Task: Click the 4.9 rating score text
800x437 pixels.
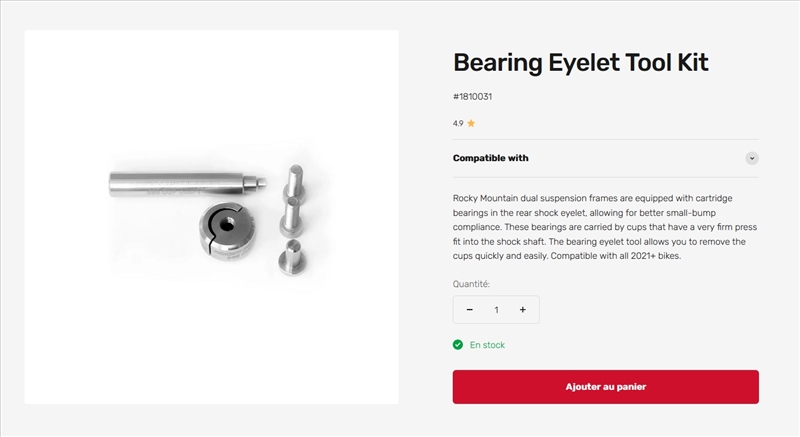Action: tap(458, 124)
